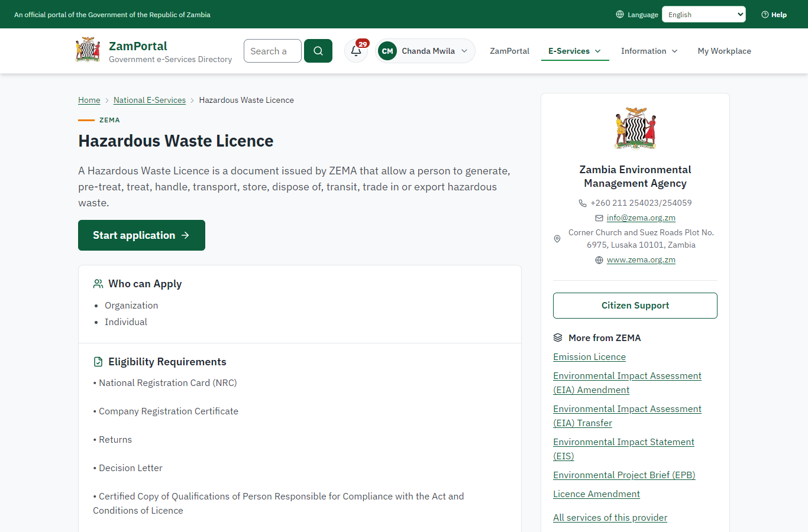Go to My Workplace

pos(725,51)
